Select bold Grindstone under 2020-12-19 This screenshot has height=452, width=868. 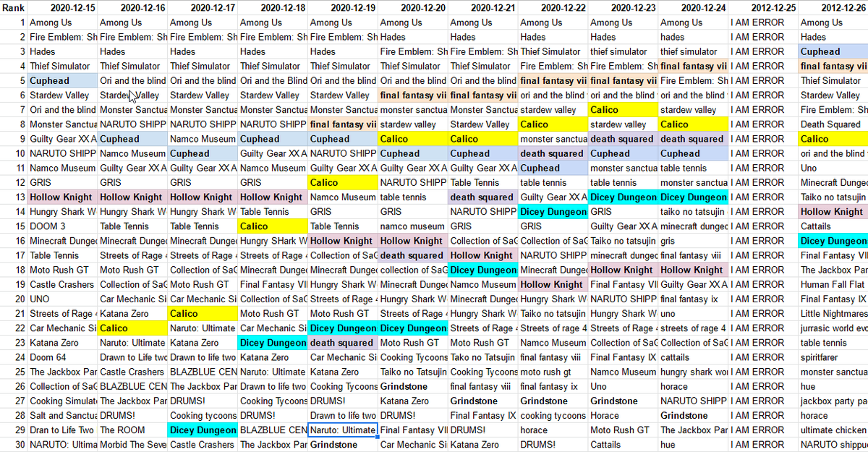click(x=344, y=444)
